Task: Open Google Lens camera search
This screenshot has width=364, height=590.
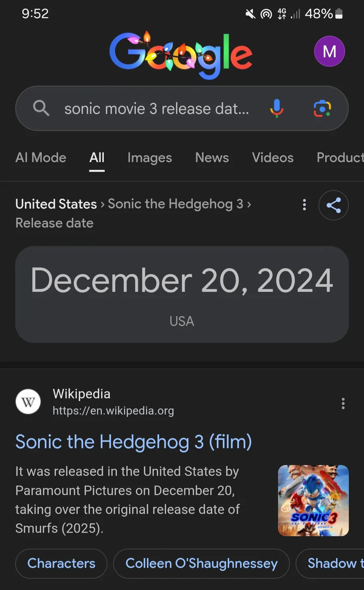Action: coord(322,108)
